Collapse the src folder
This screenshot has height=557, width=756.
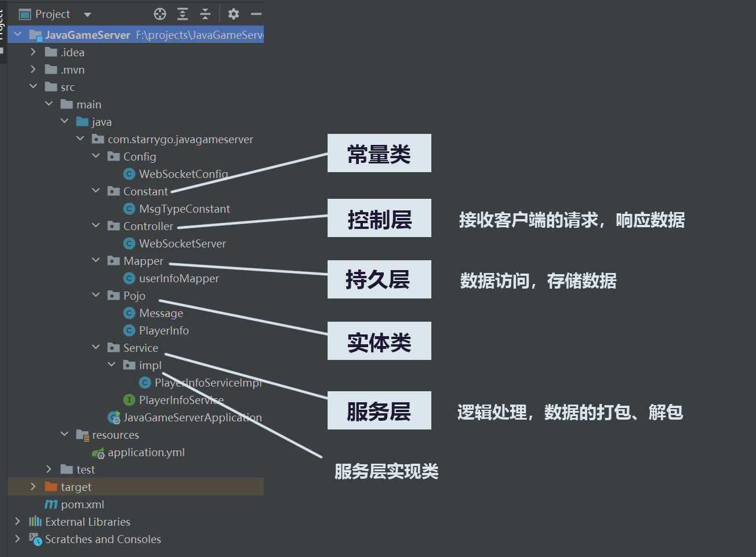tap(33, 86)
